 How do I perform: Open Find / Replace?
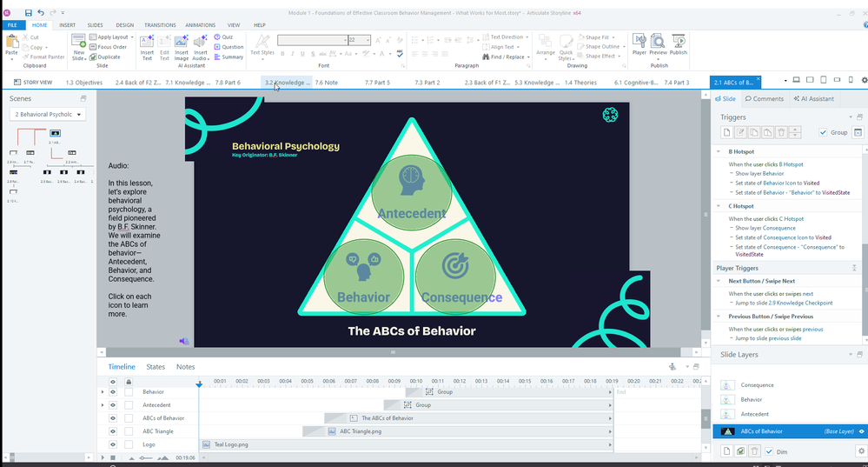pos(506,57)
